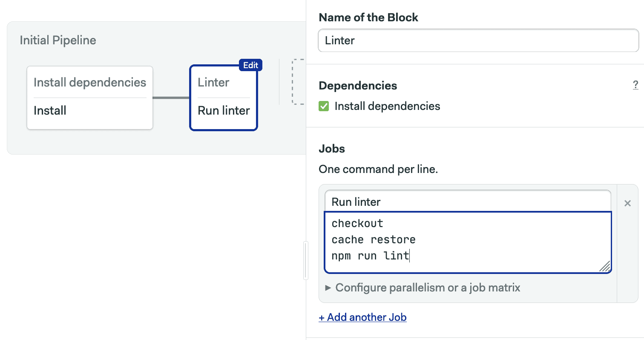Viewport: 644px width, 340px height.
Task: Open the Dependencies help via the question mark icon
Action: [x=636, y=85]
